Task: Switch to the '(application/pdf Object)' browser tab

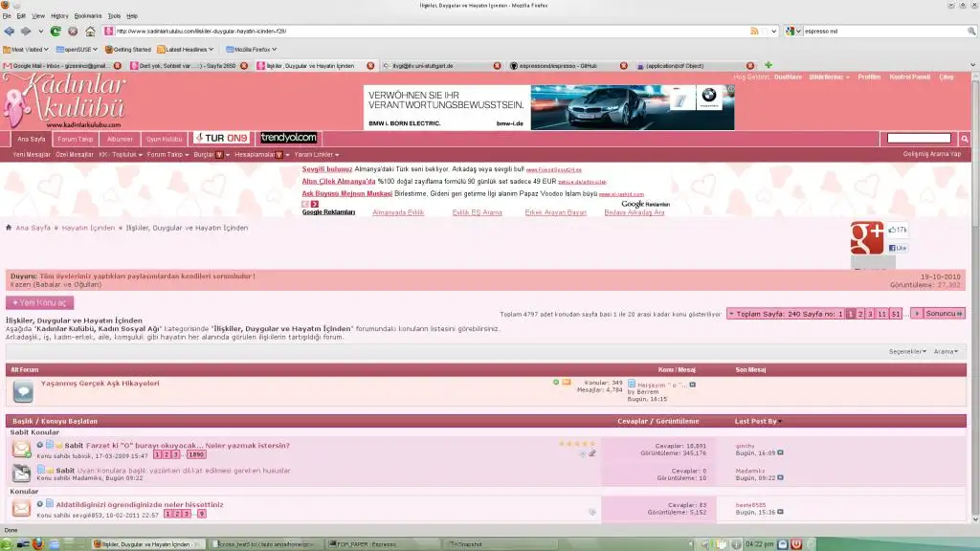Action: [x=695, y=66]
